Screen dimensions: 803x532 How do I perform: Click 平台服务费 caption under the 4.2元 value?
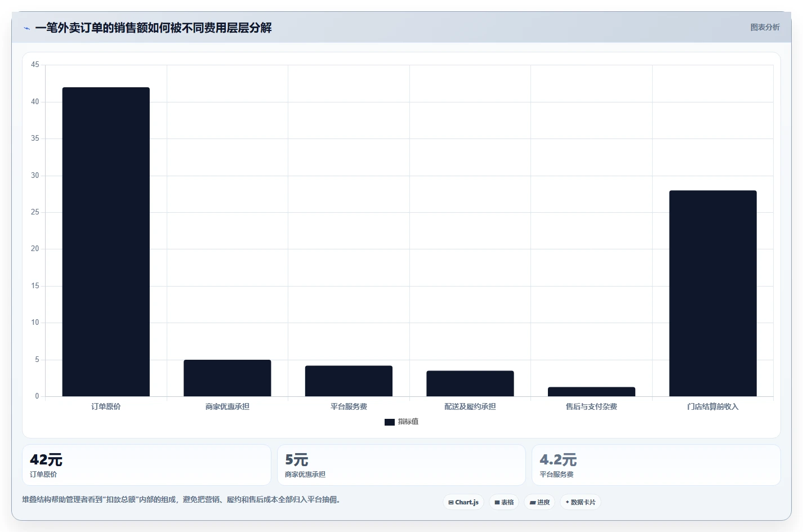pyautogui.click(x=556, y=475)
